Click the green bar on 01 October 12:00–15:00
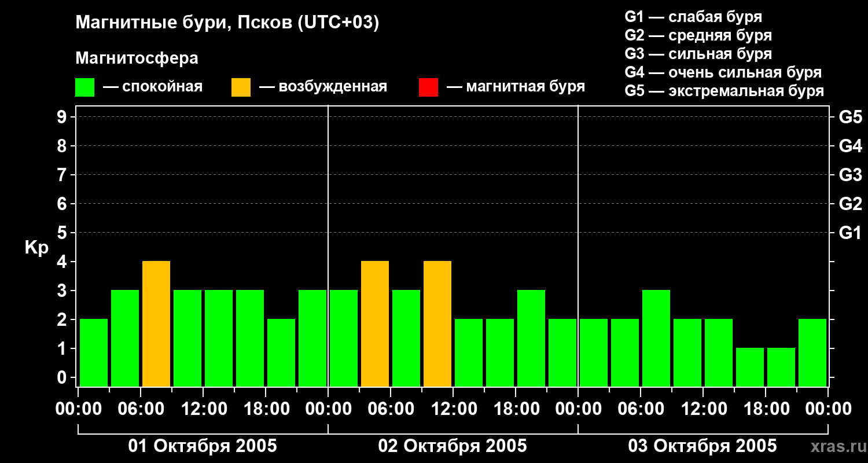 pyautogui.click(x=219, y=338)
